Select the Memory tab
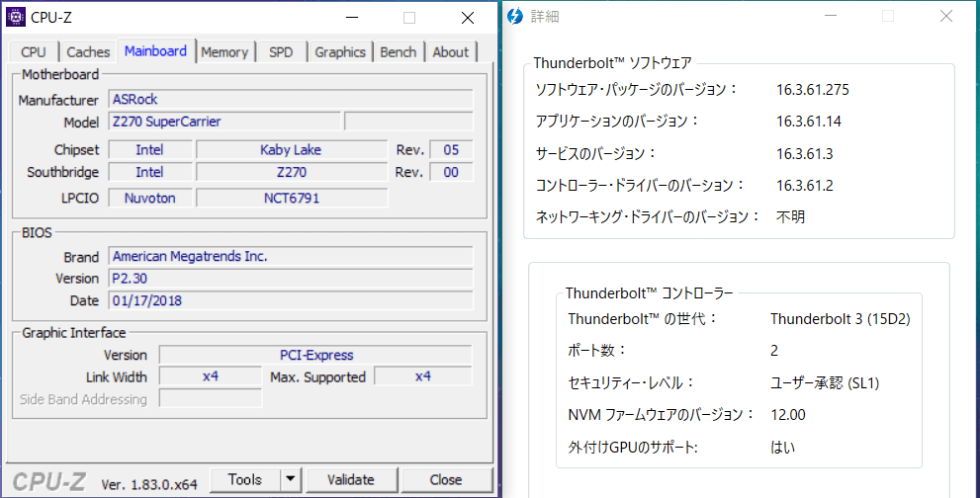This screenshot has width=980, height=498. (x=224, y=52)
